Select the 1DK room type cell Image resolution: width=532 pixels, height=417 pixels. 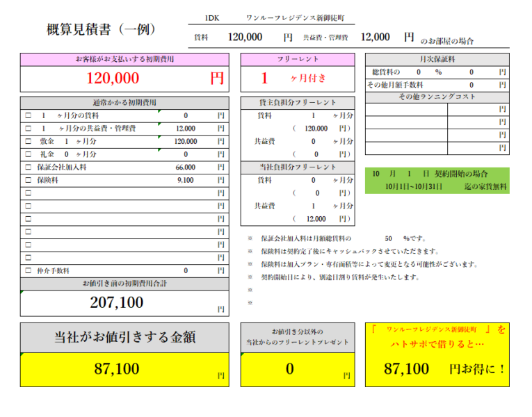tap(211, 17)
